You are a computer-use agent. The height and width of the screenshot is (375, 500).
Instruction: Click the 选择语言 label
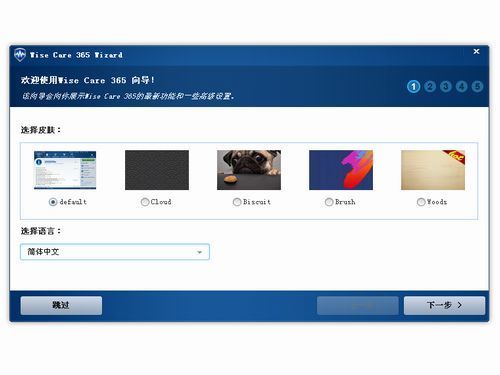point(41,231)
